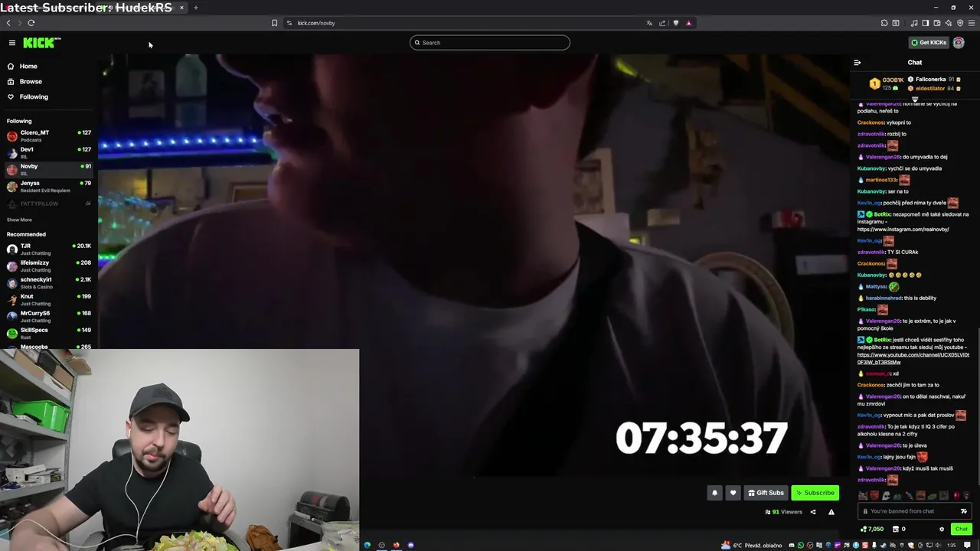Image resolution: width=980 pixels, height=551 pixels.
Task: Open recommended channel TJR
Action: pyautogui.click(x=49, y=249)
